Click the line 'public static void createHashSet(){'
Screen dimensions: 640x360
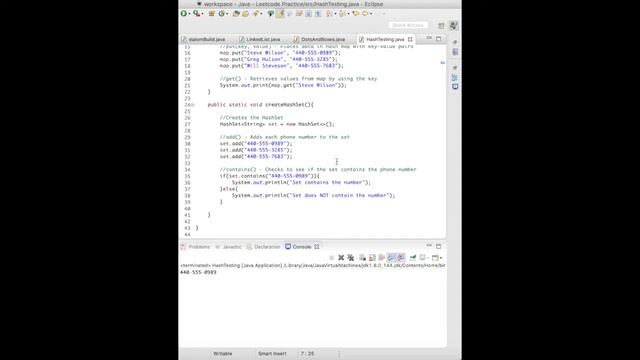[x=260, y=105]
